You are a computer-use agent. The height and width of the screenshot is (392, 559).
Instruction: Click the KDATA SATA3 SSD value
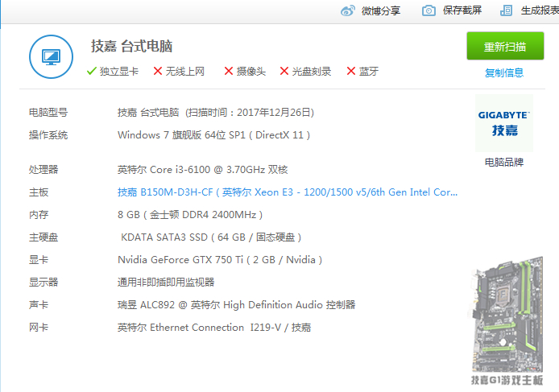pyautogui.click(x=211, y=237)
